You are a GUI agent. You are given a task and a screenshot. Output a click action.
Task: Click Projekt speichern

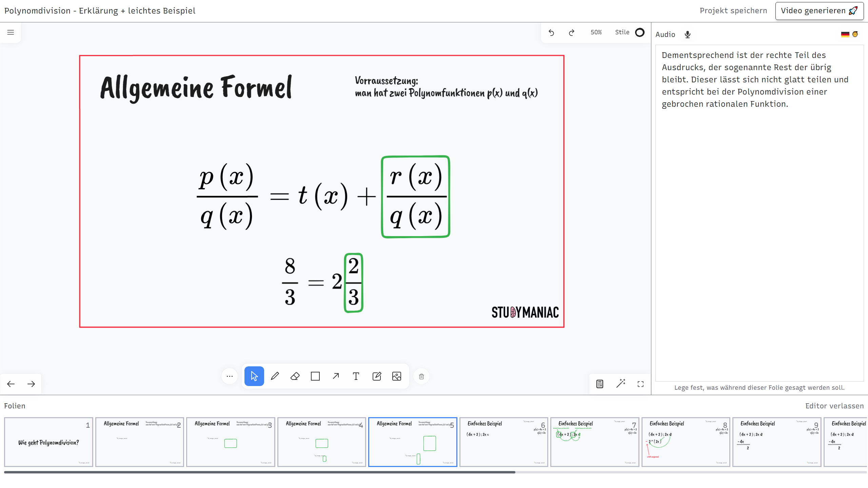[x=733, y=11]
